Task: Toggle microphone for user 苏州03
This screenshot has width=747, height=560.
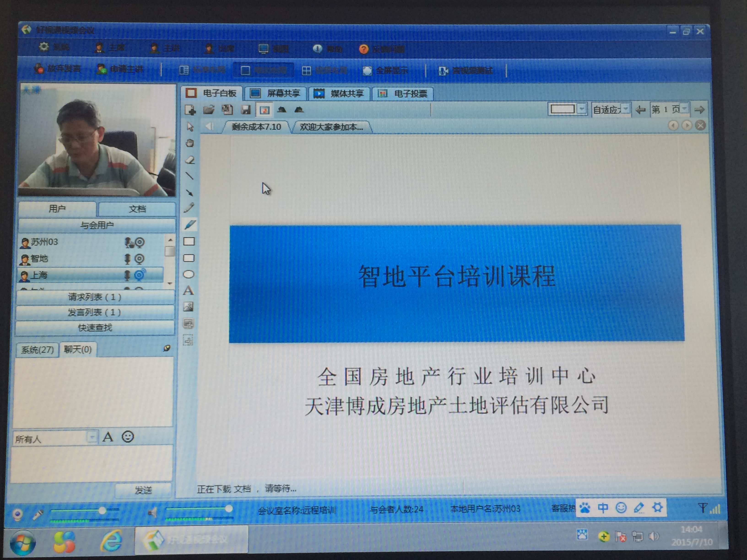Action: (x=128, y=242)
